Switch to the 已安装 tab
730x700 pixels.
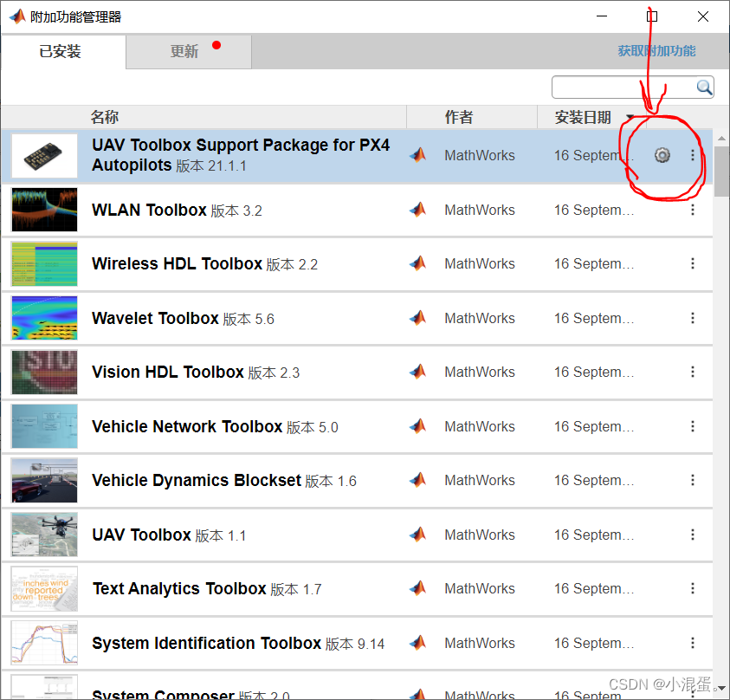tap(63, 51)
